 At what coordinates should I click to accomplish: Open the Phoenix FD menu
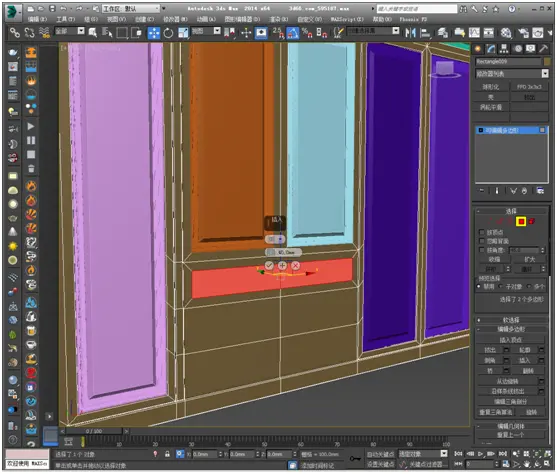click(x=413, y=19)
